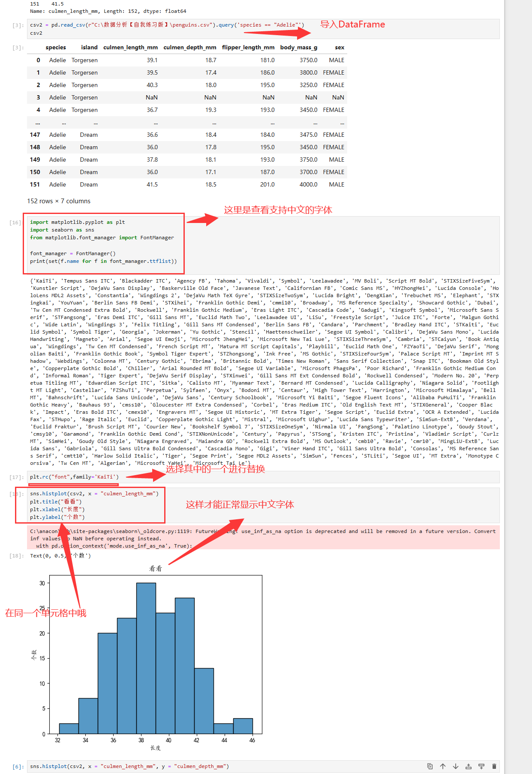
Task: Insert a cell above the last cell
Action: 469,766
